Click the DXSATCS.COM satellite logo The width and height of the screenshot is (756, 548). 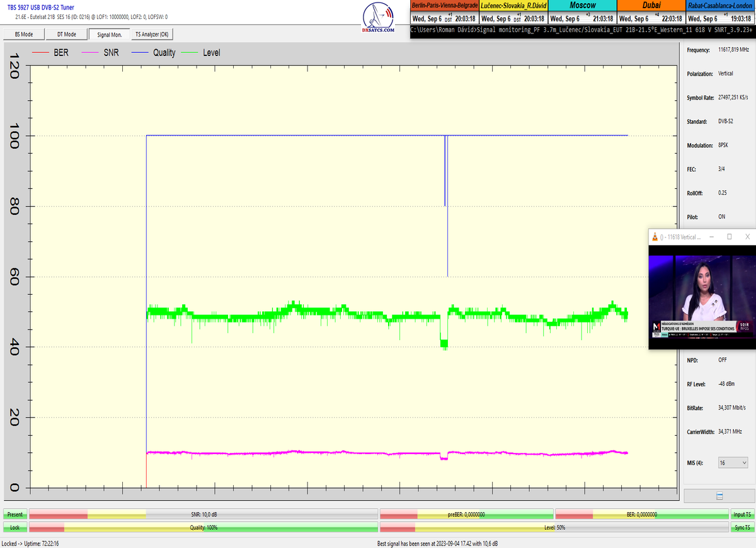(379, 19)
